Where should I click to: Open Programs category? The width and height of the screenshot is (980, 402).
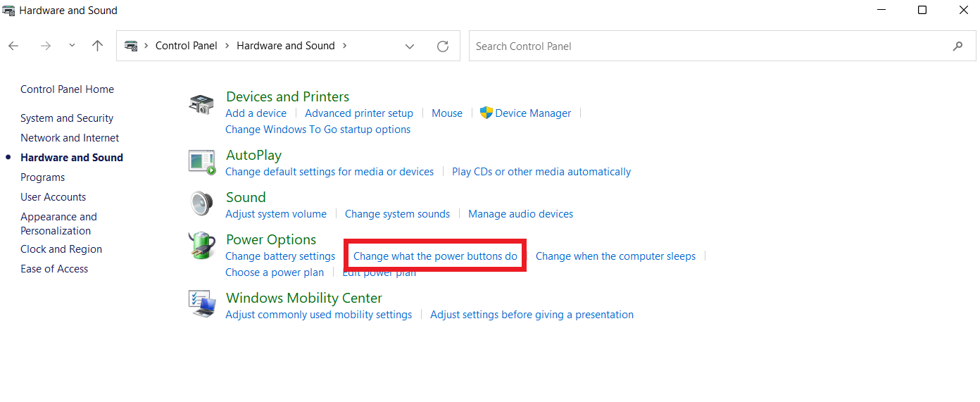pos(42,177)
